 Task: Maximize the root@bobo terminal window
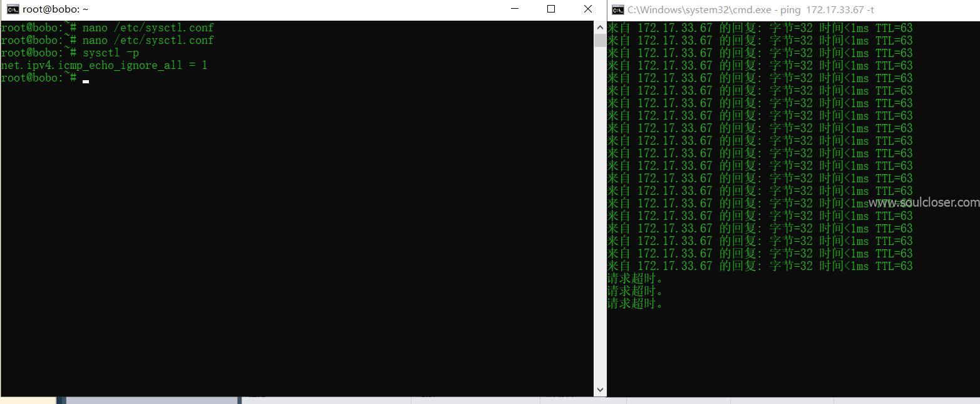pyautogui.click(x=550, y=9)
